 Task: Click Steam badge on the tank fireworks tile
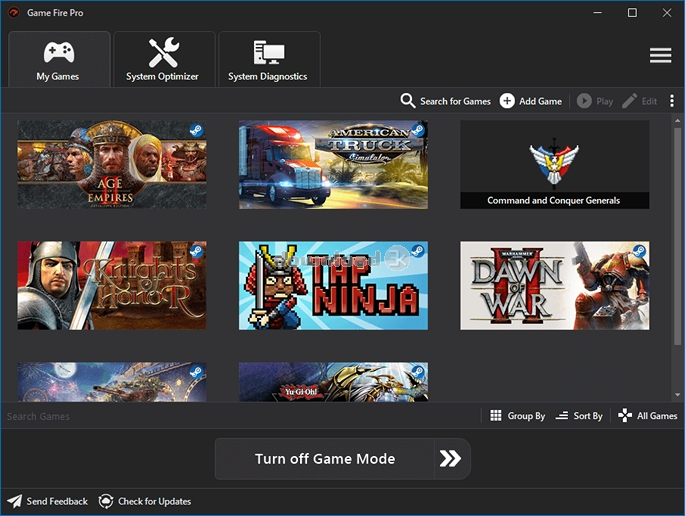tap(197, 372)
